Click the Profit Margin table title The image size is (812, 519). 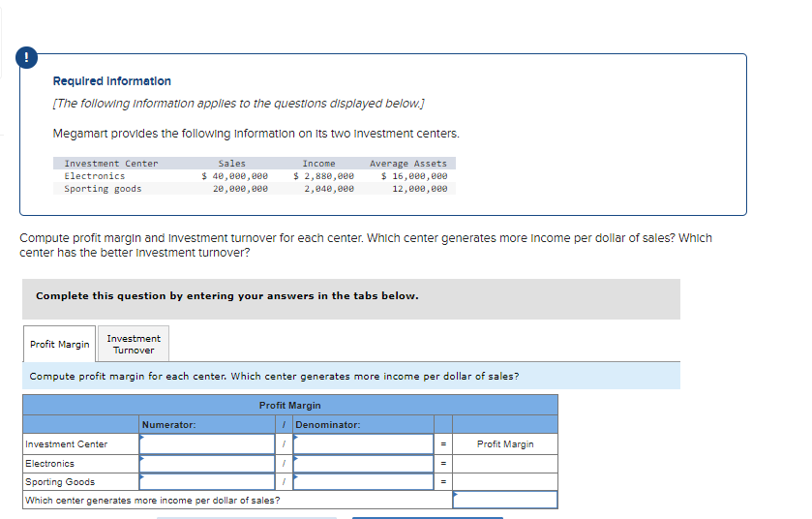click(290, 405)
